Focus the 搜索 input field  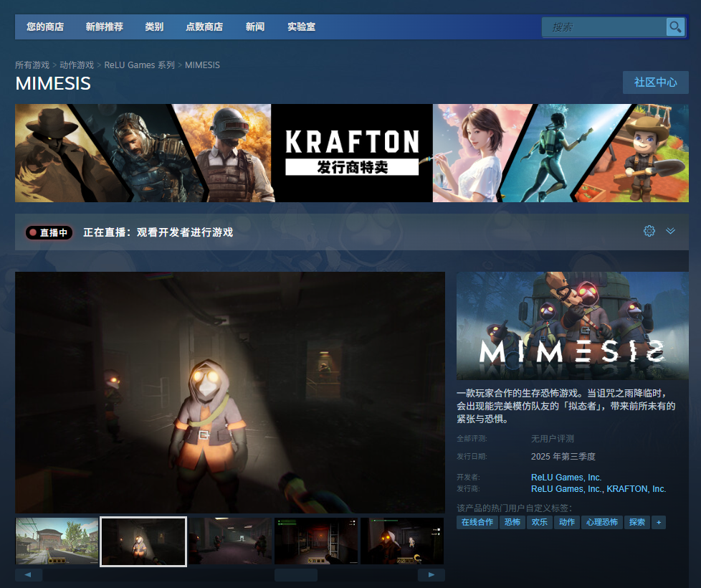click(x=604, y=27)
